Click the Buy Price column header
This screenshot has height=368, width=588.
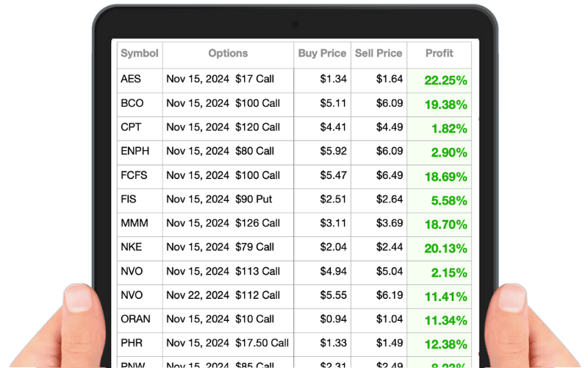pos(323,53)
